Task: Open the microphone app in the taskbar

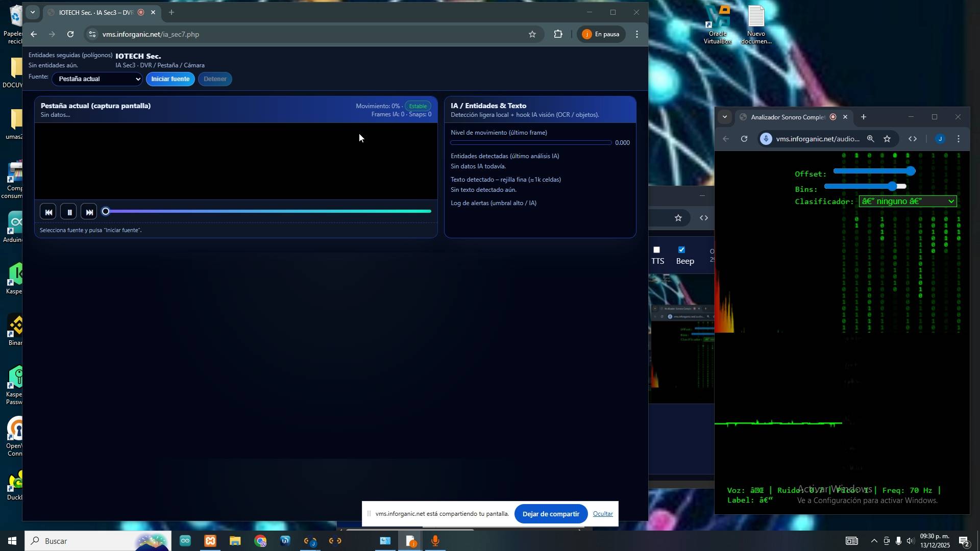Action: click(x=435, y=541)
